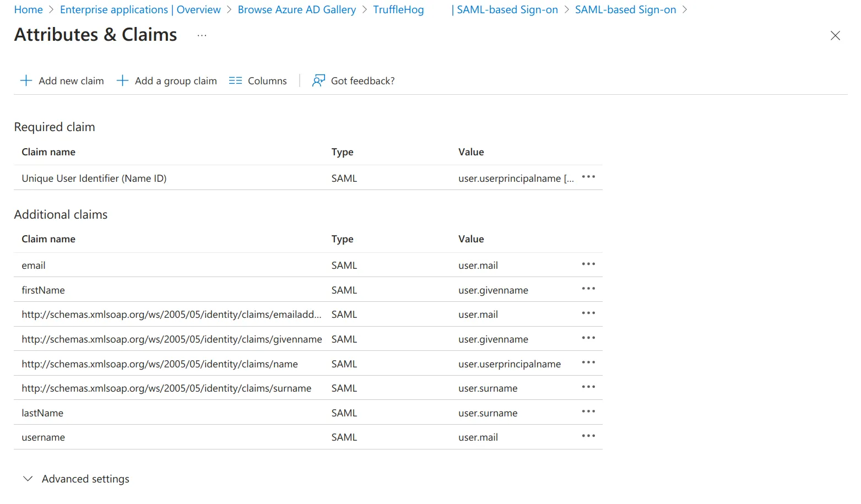Image resolution: width=861 pixels, height=504 pixels.
Task: Open ellipsis menu for lastName claim
Action: click(588, 411)
